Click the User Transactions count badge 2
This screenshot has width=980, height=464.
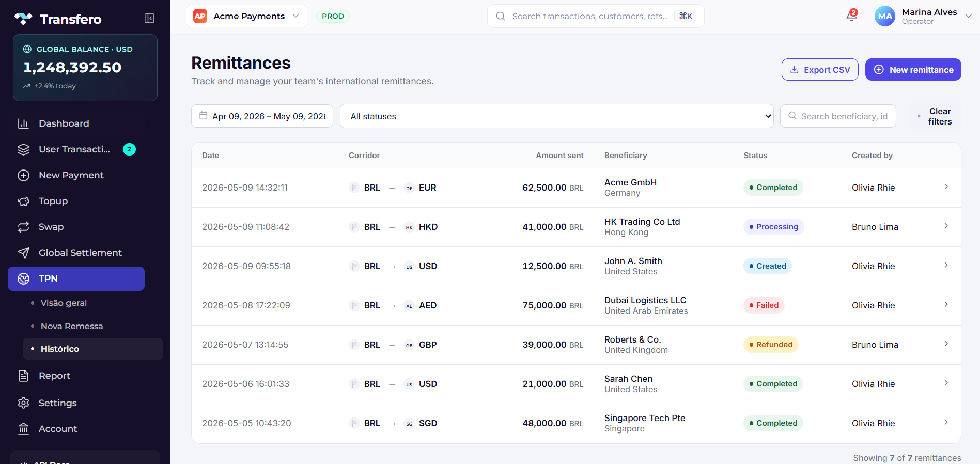pyautogui.click(x=129, y=149)
